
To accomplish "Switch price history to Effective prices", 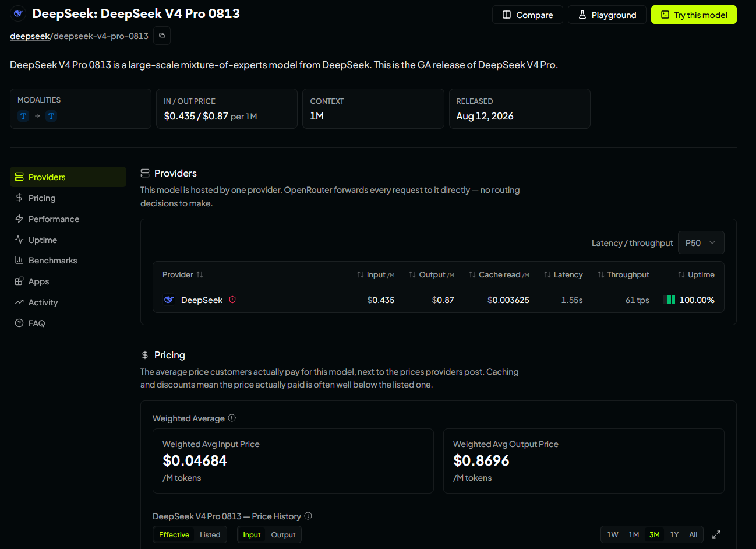I will (174, 534).
